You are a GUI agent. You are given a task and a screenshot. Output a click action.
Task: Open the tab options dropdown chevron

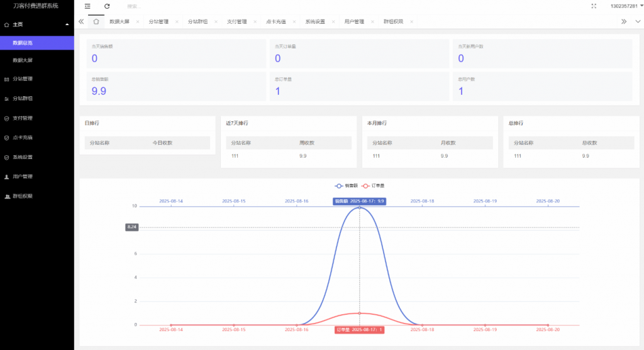point(638,22)
